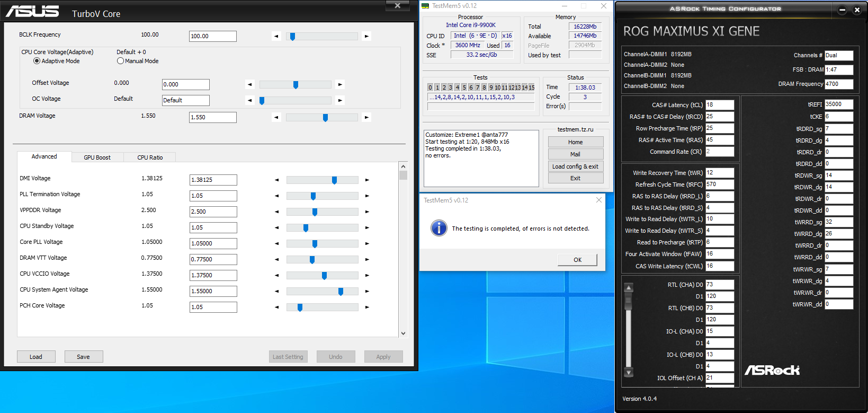Click Load config & exit button
Viewport: 868px width, 413px height.
pos(576,166)
